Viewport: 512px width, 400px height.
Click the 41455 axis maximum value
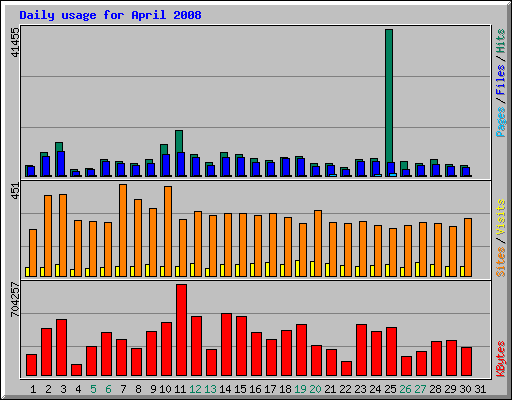coord(15,43)
